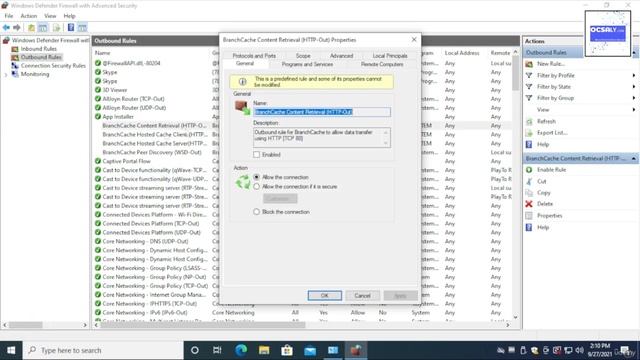Screen dimensions: 640x360
Task: Click Refresh icon in Actions pane
Action: click(529, 122)
